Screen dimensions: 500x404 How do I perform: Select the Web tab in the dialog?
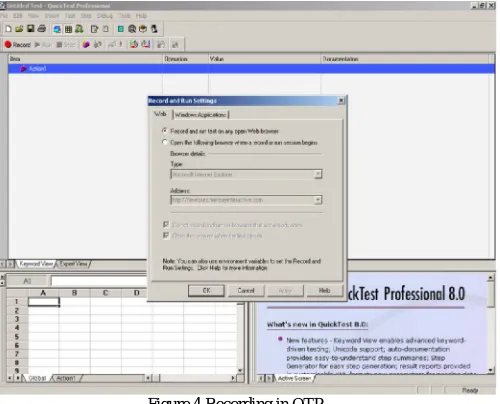[x=160, y=114]
